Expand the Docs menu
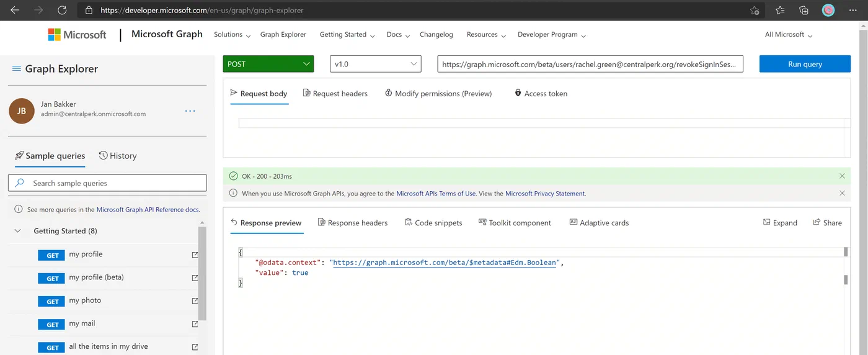Image resolution: width=868 pixels, height=355 pixels. point(399,35)
